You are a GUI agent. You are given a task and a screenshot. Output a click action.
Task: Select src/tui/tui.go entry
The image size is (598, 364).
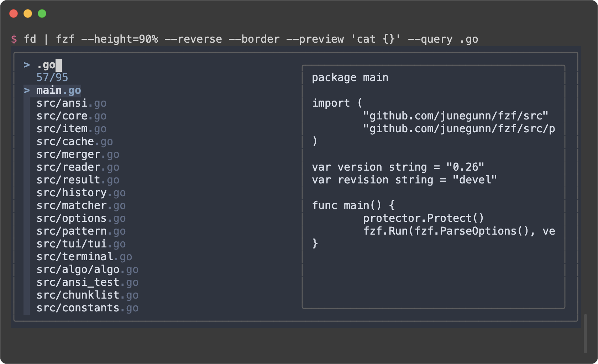[81, 244]
